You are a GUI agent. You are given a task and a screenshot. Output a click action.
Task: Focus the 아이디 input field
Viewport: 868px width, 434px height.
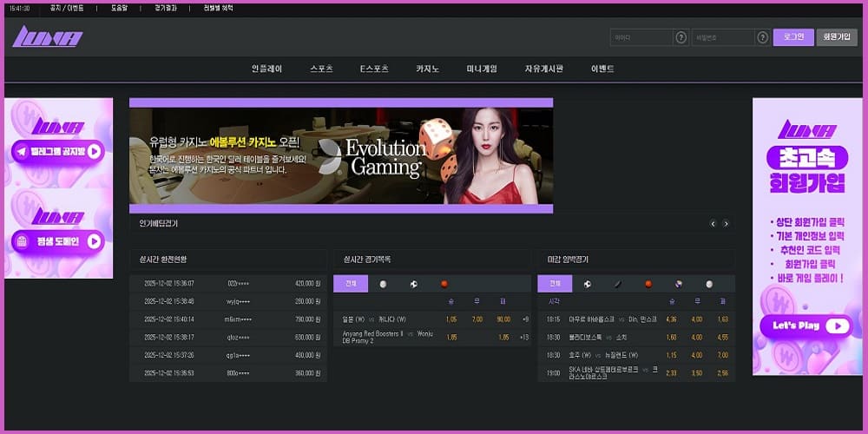coord(641,37)
